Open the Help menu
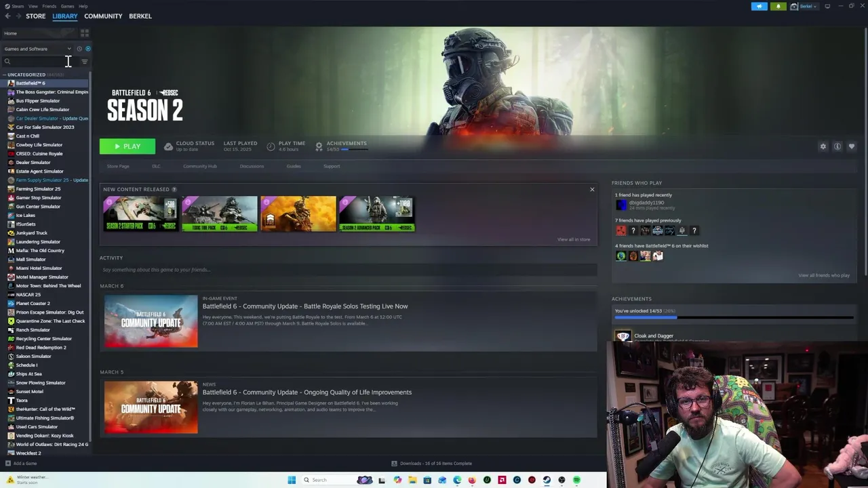This screenshot has width=868, height=488. coord(83,6)
